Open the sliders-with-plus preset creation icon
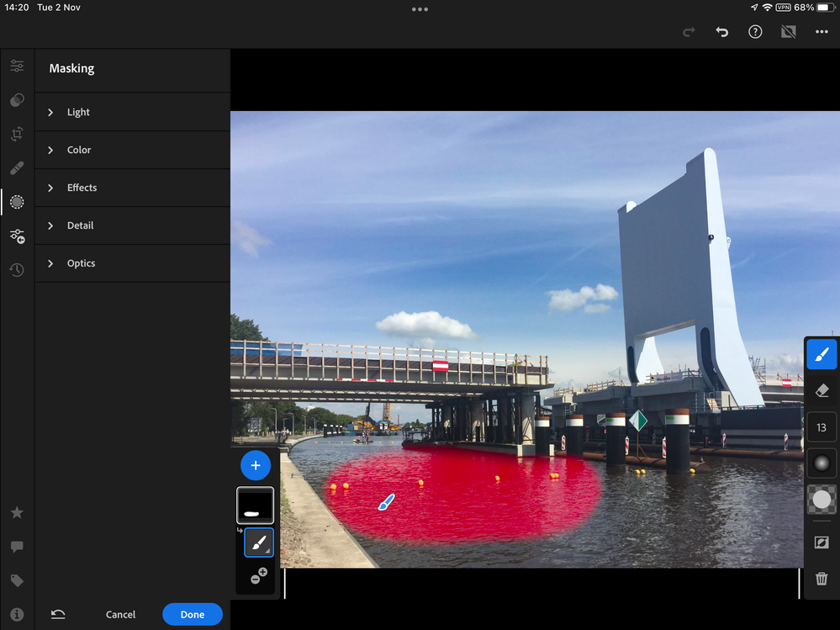This screenshot has width=840, height=630. 17,236
